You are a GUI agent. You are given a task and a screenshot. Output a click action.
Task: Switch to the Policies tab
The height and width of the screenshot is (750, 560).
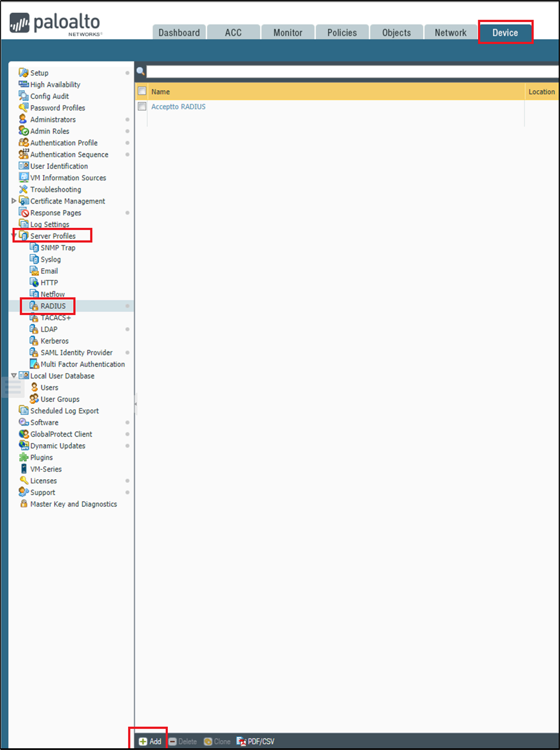[342, 33]
